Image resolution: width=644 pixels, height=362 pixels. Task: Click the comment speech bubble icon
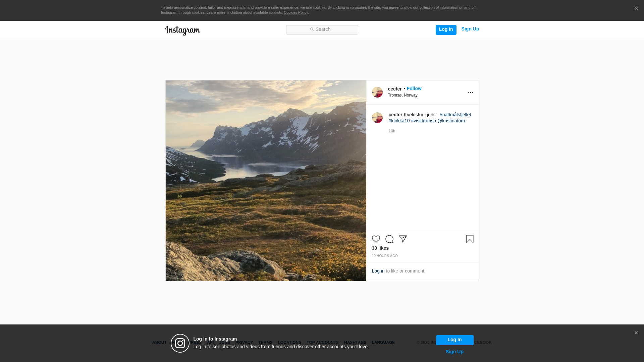389,239
